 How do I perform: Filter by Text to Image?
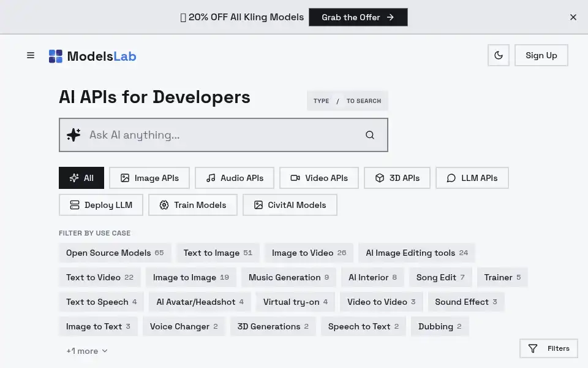[218, 253]
